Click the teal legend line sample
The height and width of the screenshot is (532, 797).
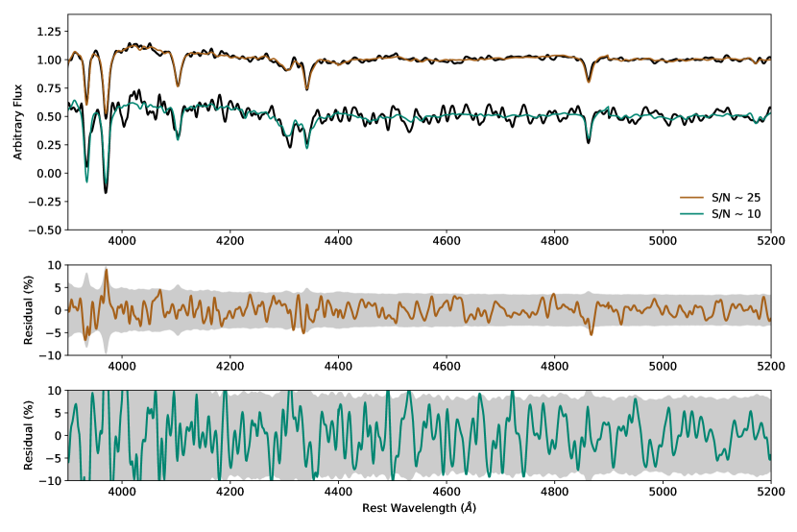point(691,214)
